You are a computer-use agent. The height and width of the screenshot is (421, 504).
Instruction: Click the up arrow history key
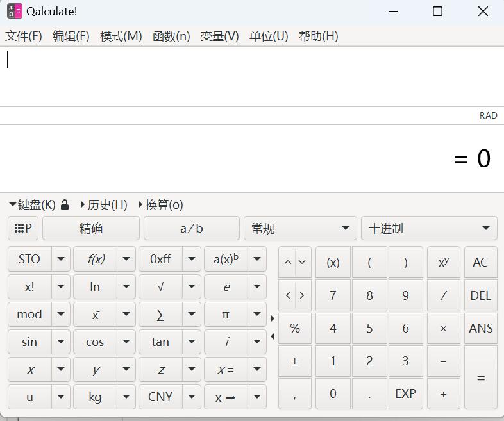[287, 262]
